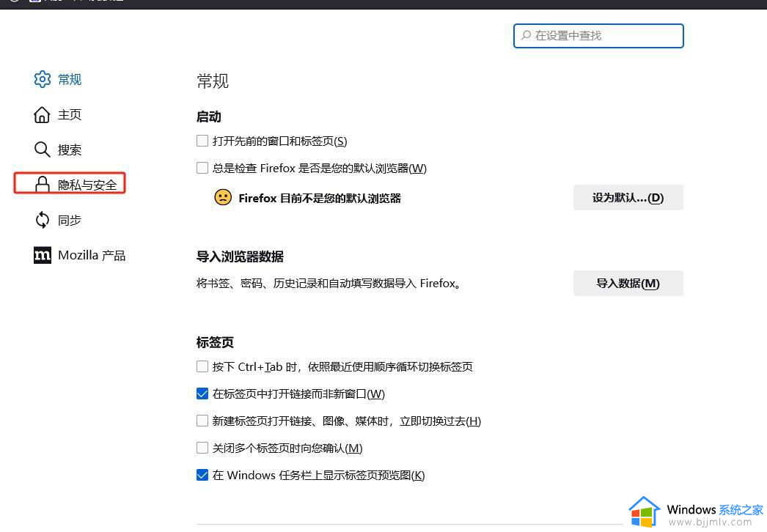The height and width of the screenshot is (532, 767).
Task: Click the 导入数据(M) button
Action: tap(628, 283)
